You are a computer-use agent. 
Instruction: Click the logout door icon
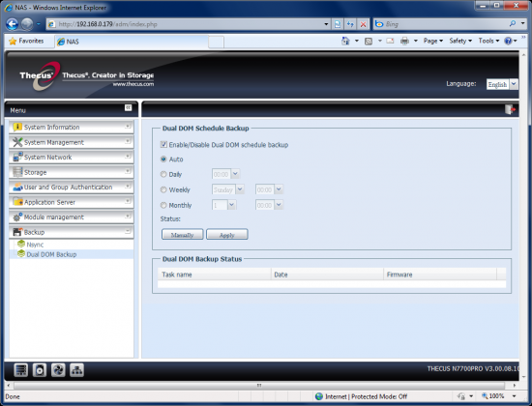510,109
